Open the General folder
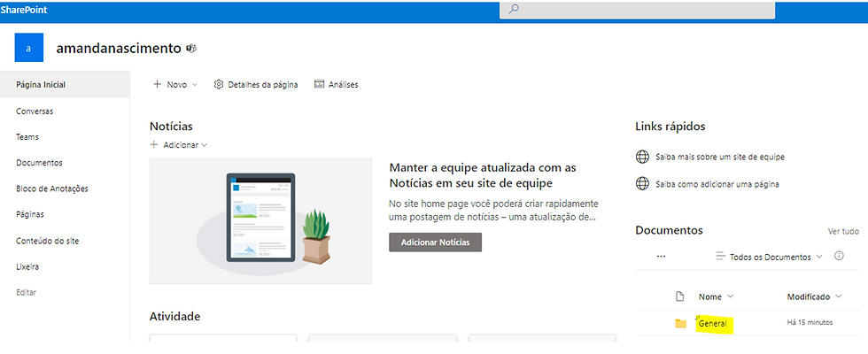 [712, 324]
